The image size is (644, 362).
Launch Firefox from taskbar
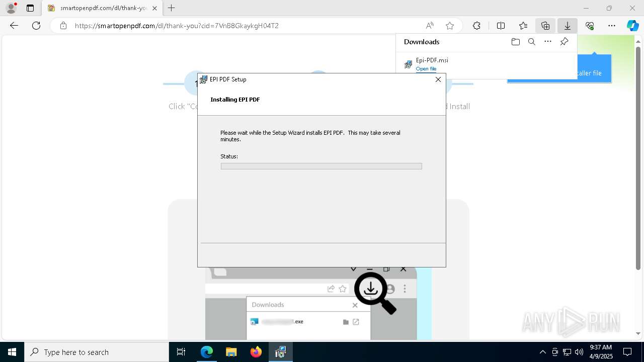click(x=256, y=352)
